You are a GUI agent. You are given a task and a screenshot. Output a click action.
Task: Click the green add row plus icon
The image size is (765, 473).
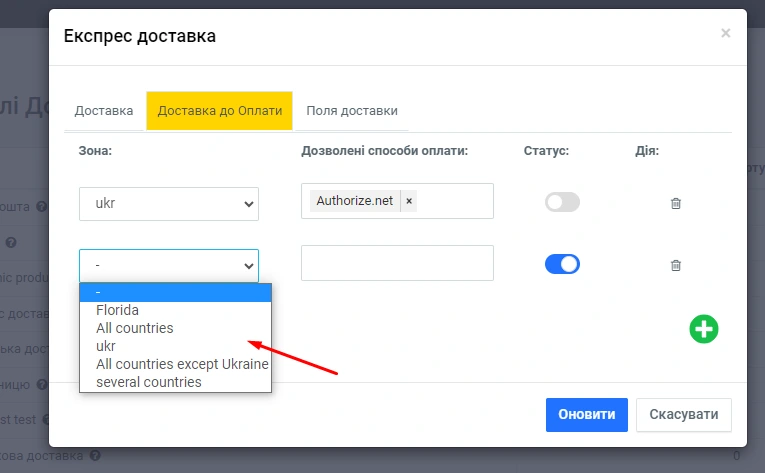point(704,329)
